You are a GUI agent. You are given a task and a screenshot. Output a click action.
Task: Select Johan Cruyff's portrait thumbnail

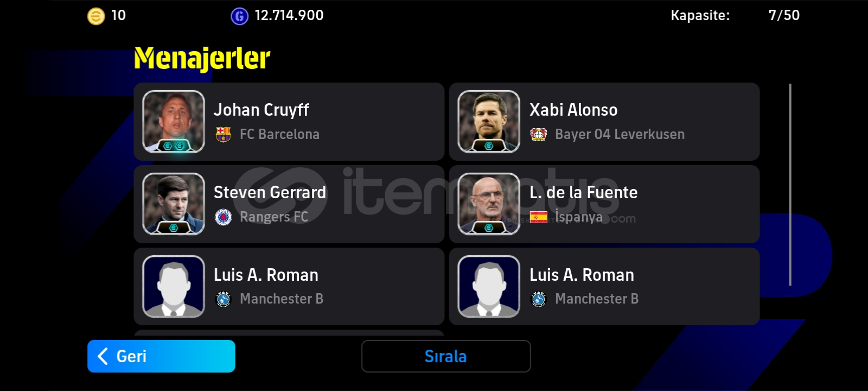click(174, 122)
